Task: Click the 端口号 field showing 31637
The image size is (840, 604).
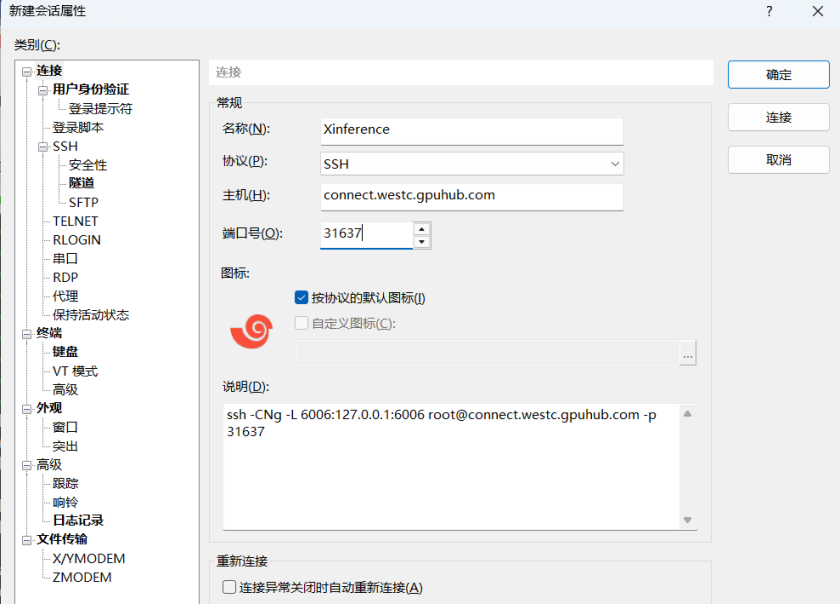Action: [367, 235]
